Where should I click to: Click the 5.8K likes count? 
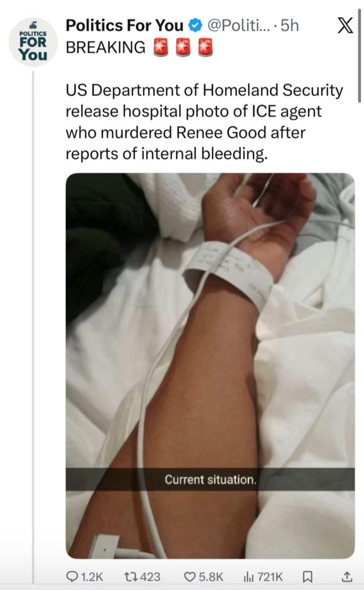(x=211, y=577)
